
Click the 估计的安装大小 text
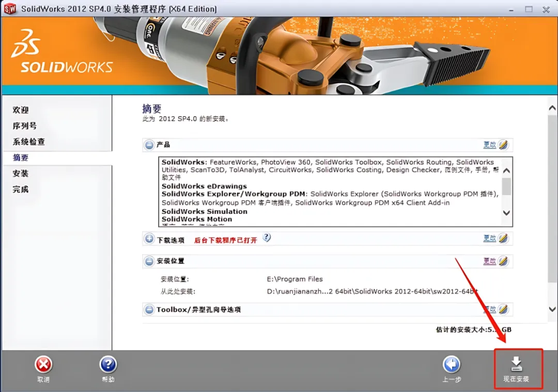[474, 330]
